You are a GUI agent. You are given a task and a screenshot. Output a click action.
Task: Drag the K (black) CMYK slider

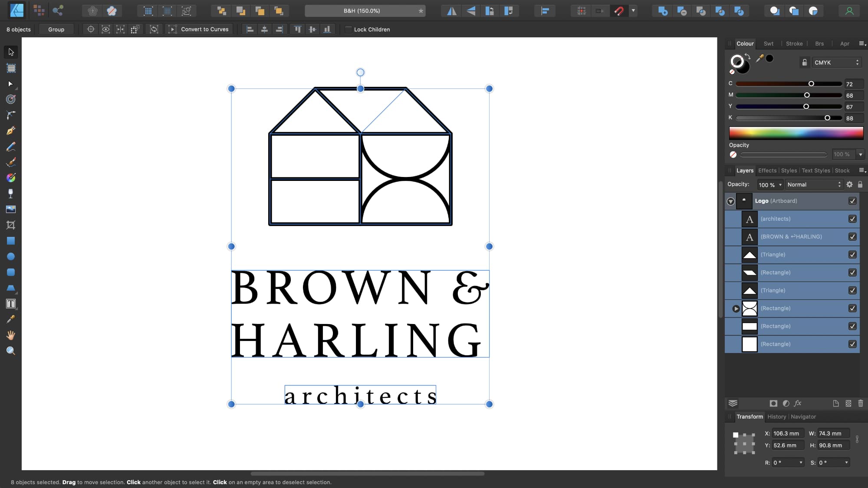tap(828, 118)
